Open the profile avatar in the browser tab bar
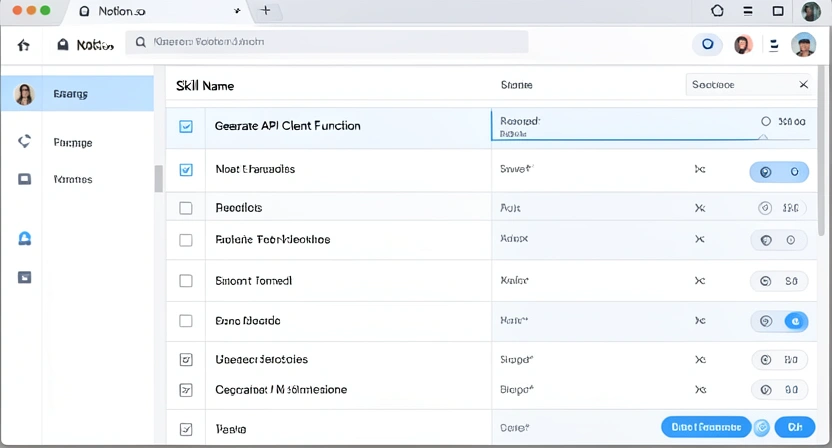832x448 pixels. [811, 11]
